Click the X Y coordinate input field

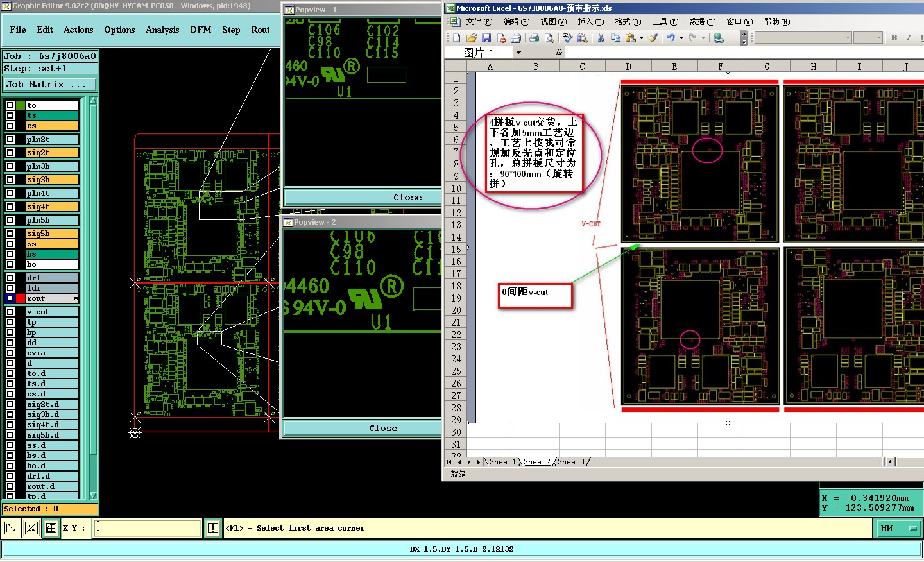[x=148, y=529]
